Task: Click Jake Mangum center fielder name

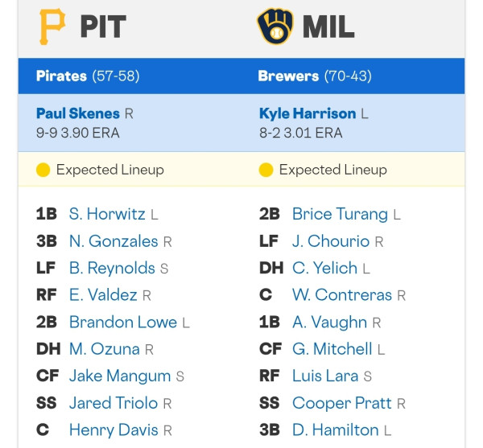Action: [x=120, y=376]
